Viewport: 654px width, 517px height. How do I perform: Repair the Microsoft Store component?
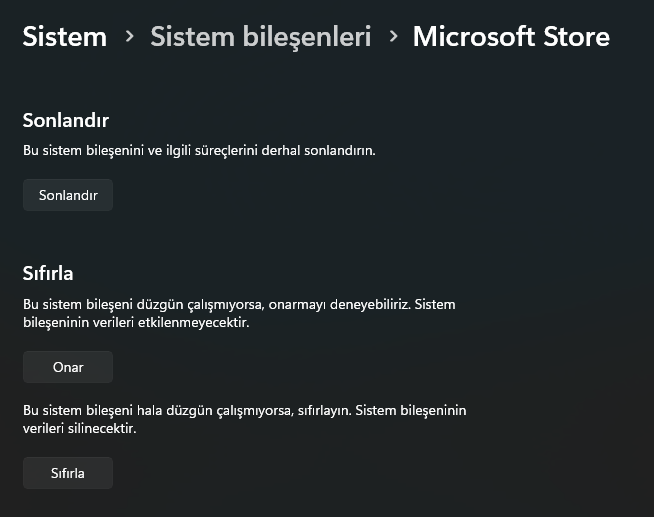68,367
